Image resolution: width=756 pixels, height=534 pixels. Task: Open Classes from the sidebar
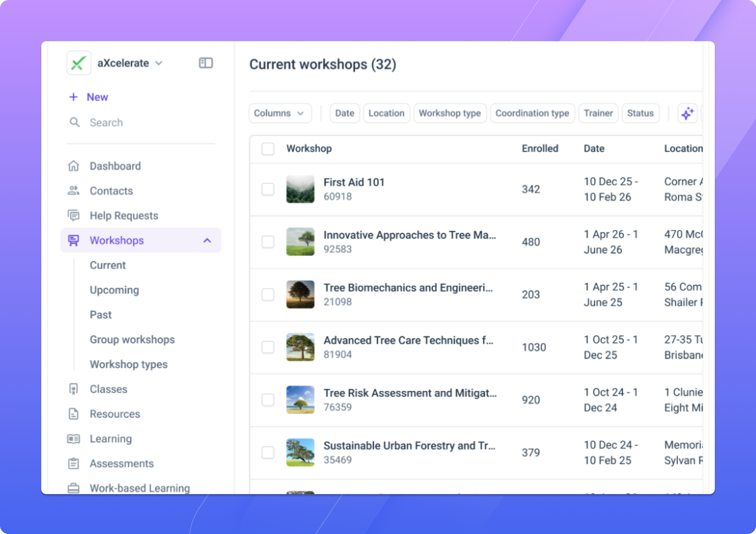click(x=108, y=389)
